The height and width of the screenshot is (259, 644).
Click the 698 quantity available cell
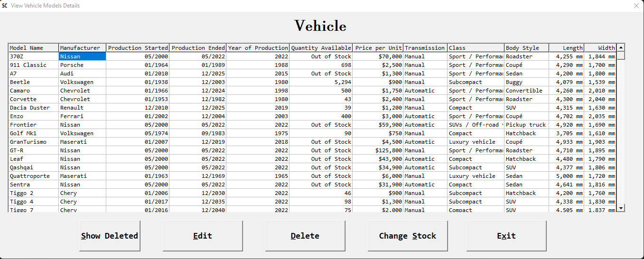pyautogui.click(x=321, y=65)
